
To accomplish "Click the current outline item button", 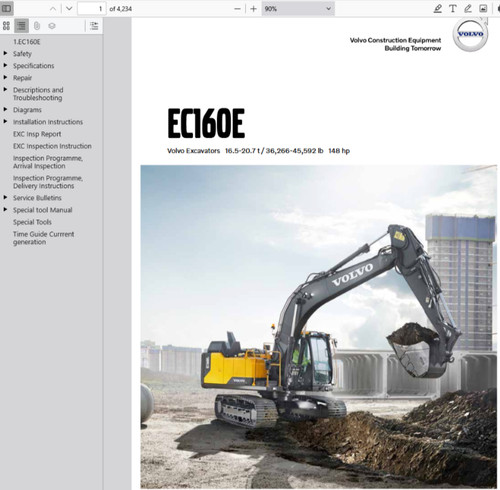I will click(x=94, y=26).
